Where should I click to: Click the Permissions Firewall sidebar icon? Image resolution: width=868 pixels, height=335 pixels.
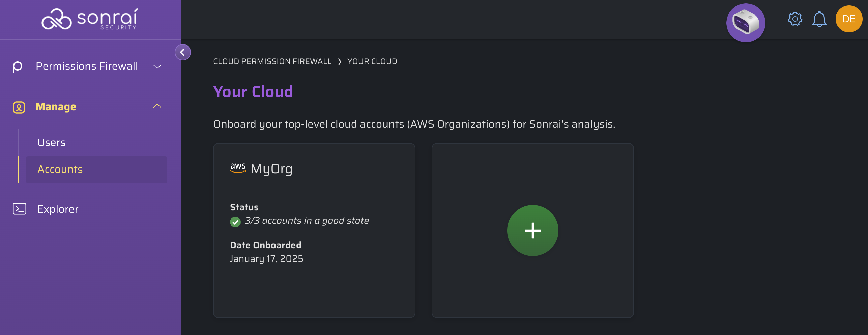[18, 66]
